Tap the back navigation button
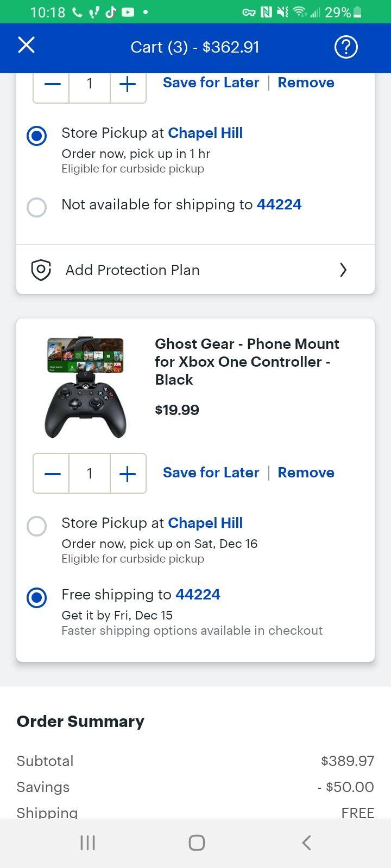Viewport: 391px width, 868px height. (306, 843)
